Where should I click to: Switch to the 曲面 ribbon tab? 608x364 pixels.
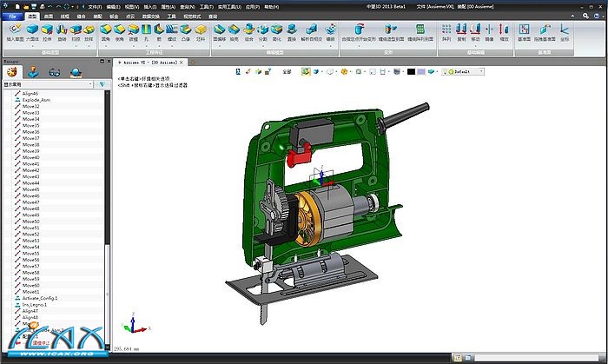tap(48, 16)
